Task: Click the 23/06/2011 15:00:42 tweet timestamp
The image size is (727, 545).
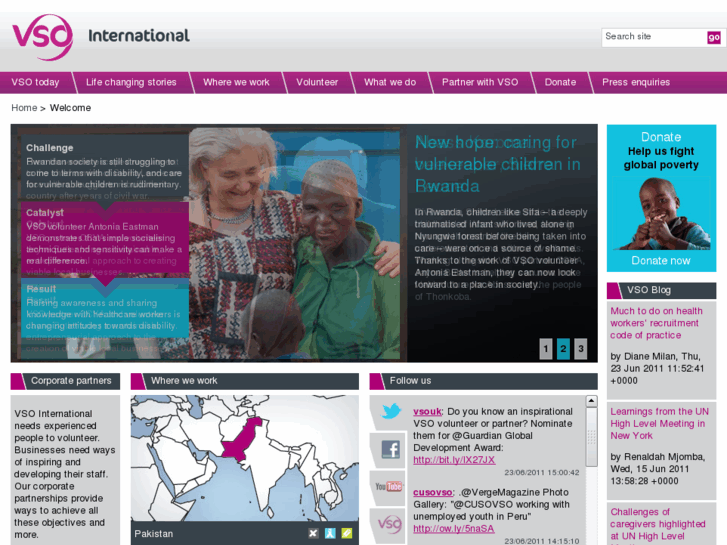Action: click(542, 473)
